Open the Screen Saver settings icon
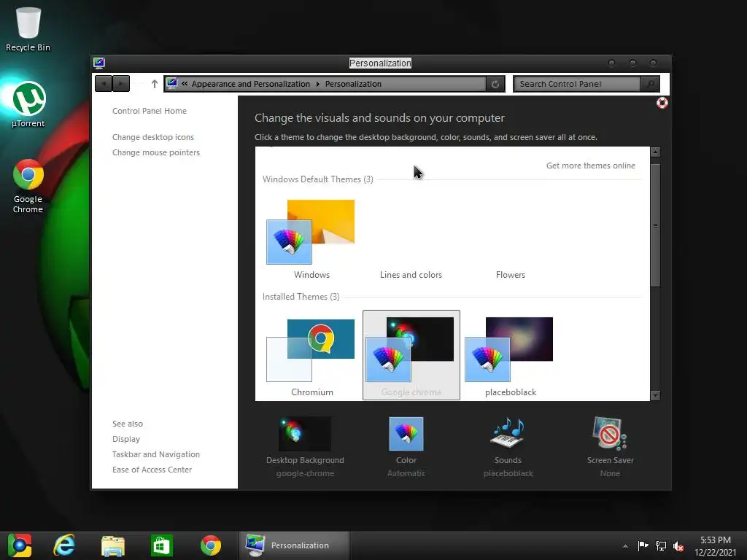 610,434
